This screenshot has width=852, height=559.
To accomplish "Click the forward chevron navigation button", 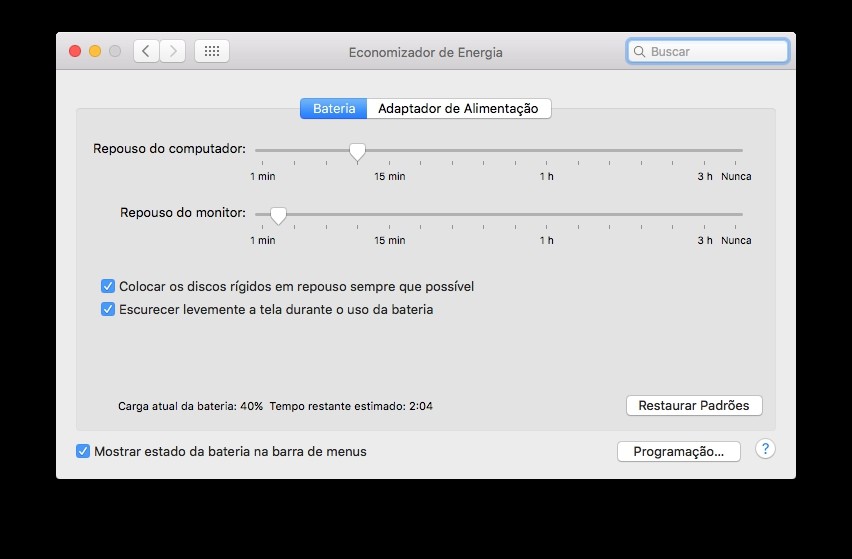I will (173, 51).
